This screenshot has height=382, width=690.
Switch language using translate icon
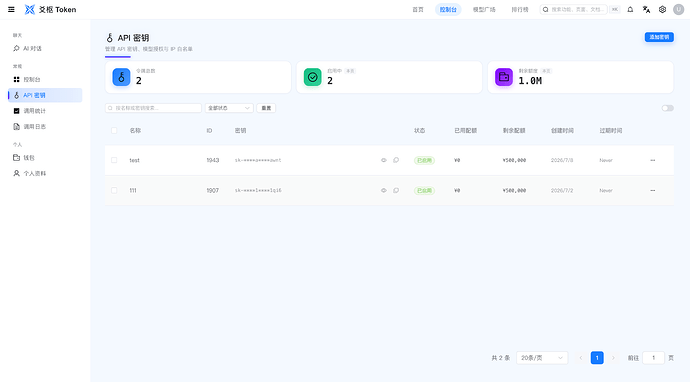(x=646, y=9)
